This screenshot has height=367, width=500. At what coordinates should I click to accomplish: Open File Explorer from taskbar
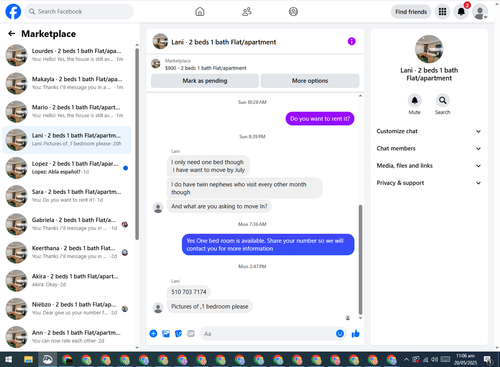pos(28,359)
